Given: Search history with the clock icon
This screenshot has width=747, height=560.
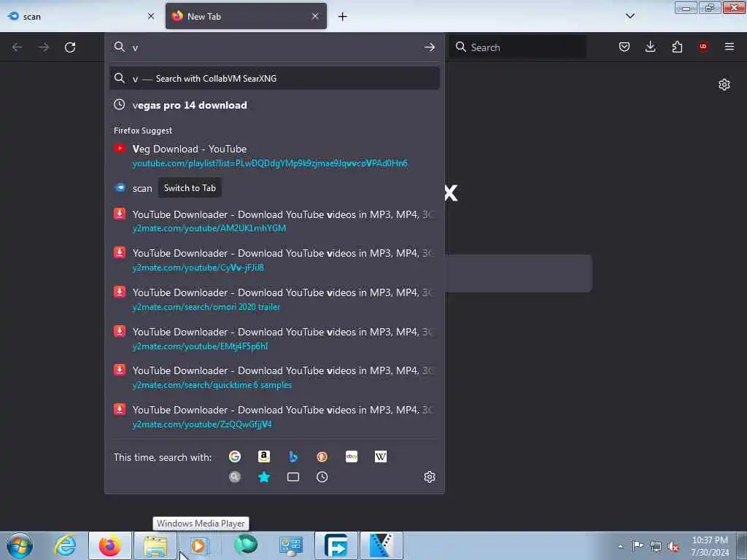Looking at the screenshot, I should click(322, 477).
